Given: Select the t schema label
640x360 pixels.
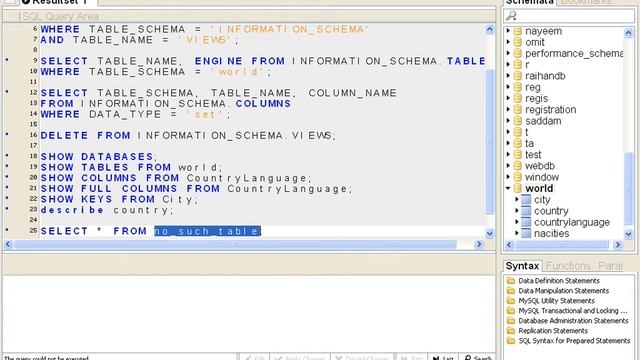Looking at the screenshot, I should coord(527,132).
